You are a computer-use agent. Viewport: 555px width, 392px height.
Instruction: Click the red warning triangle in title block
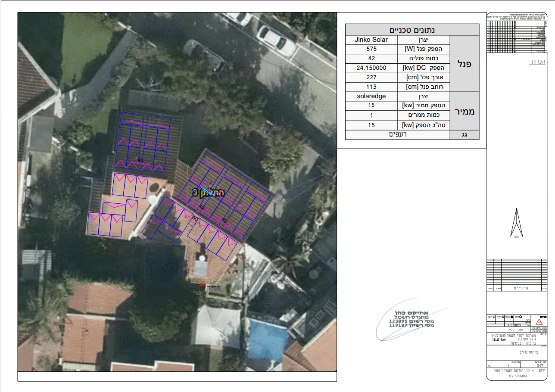(539, 322)
